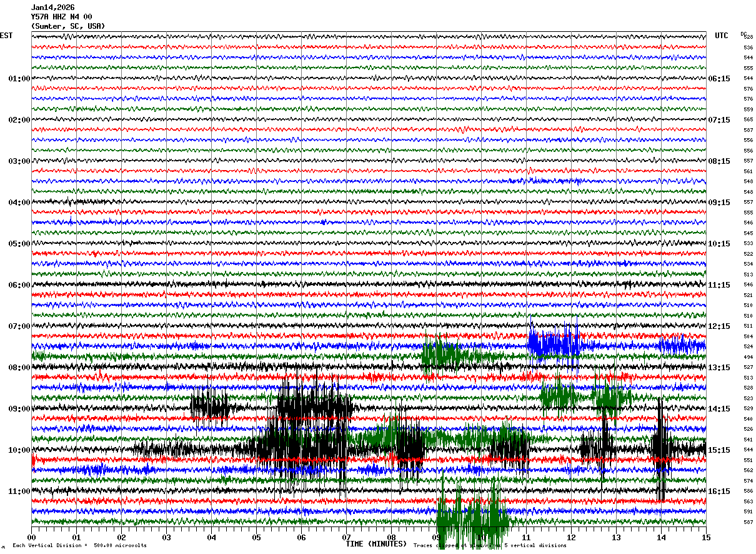
Task: Click minute 15 on the time axis
Action: point(706,537)
